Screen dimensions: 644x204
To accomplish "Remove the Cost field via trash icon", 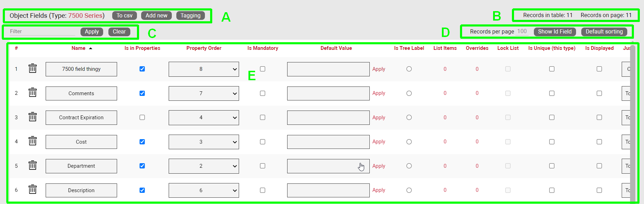I will click(x=32, y=141).
